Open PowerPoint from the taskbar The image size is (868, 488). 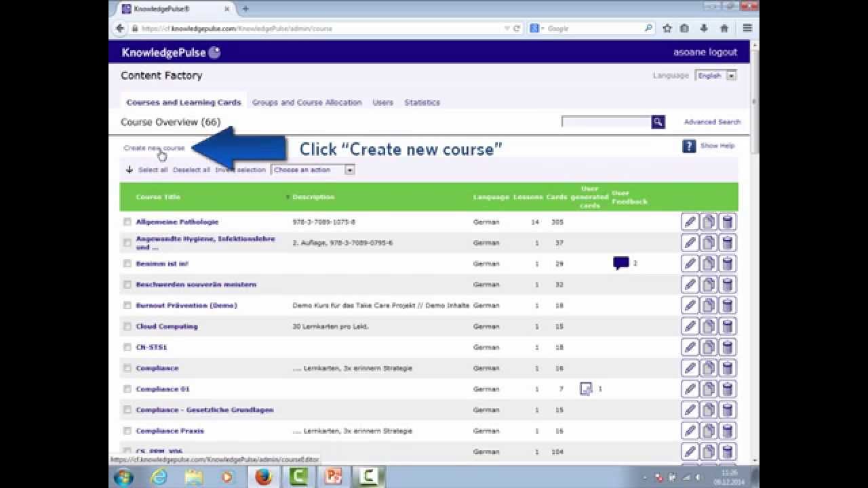tap(333, 476)
